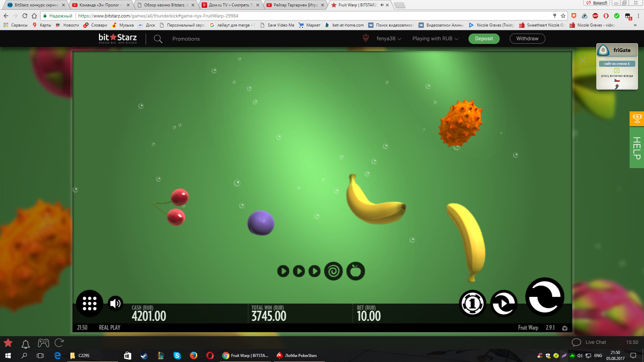644x362 pixels.
Task: Expand the hidden bookmarks overflow chevron
Action: click(635, 25)
